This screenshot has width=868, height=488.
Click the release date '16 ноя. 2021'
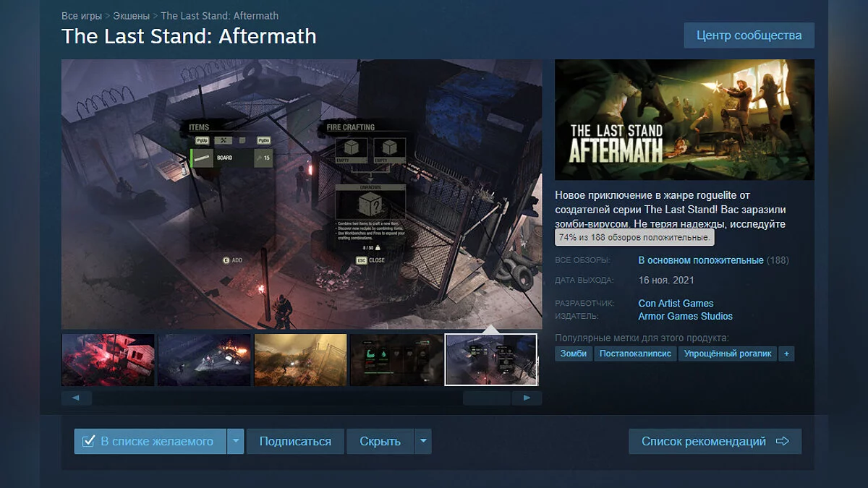tap(666, 281)
